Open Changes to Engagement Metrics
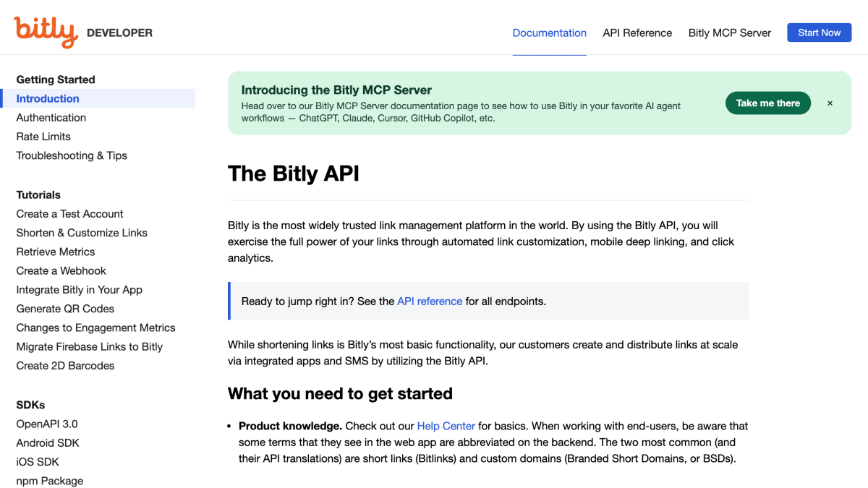Viewport: 868px width, 488px height. 95,328
